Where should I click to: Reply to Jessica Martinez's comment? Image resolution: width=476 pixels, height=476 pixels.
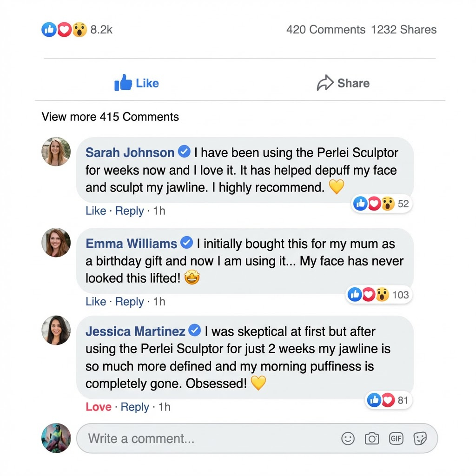tap(135, 407)
